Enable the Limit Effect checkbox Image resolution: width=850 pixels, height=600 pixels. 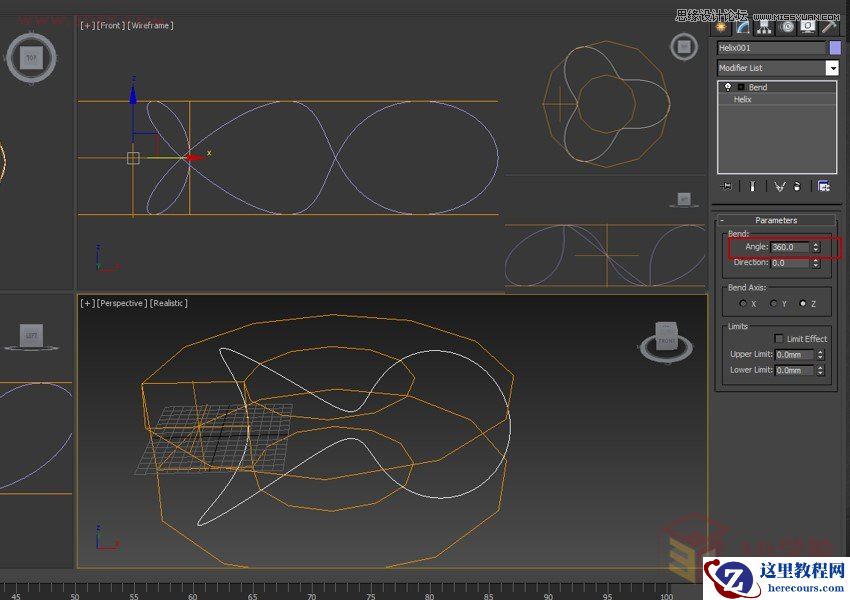tap(777, 338)
